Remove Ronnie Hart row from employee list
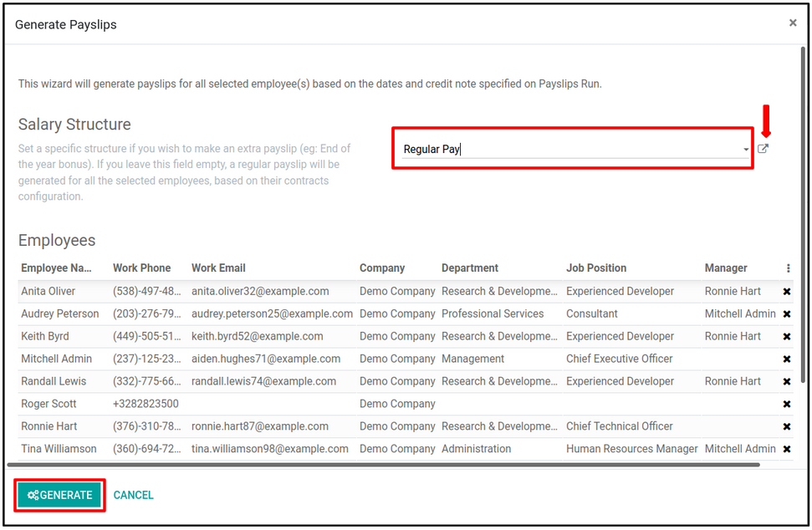Image resolution: width=812 pixels, height=530 pixels. point(787,426)
